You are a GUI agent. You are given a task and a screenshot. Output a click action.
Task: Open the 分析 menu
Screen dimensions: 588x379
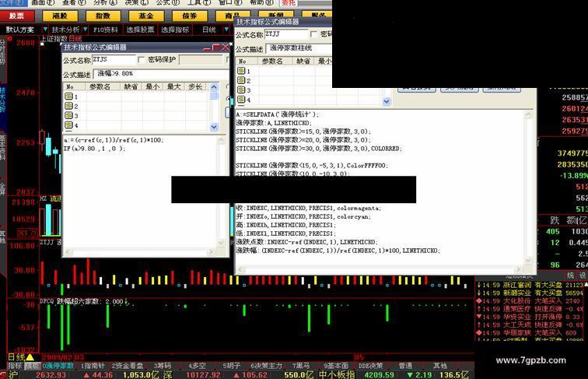pos(105,2)
